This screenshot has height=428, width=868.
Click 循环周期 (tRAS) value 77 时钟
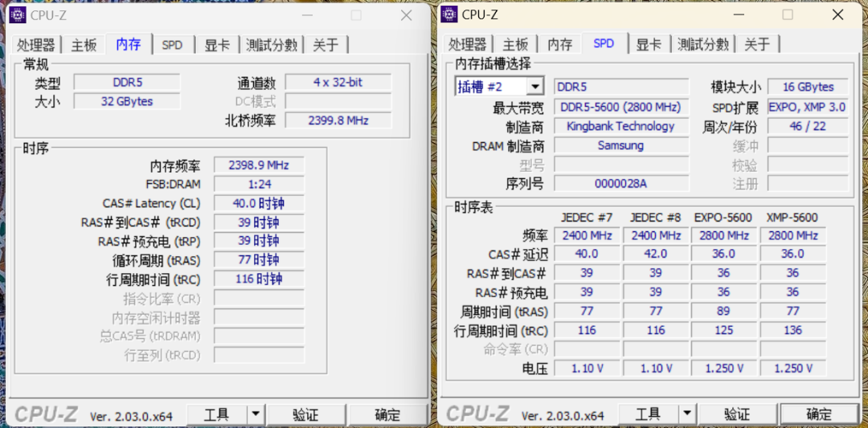point(259,259)
